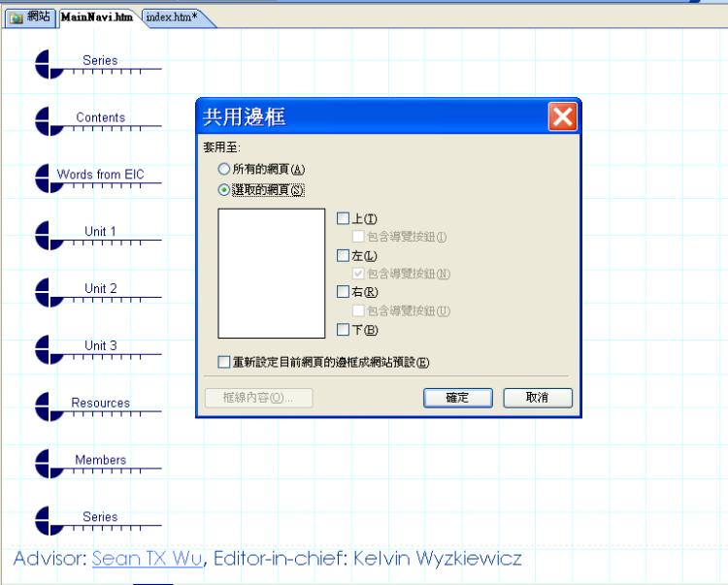Image resolution: width=728 pixels, height=585 pixels.
Task: Enable the 左 (left) border checkbox
Action: coord(342,255)
